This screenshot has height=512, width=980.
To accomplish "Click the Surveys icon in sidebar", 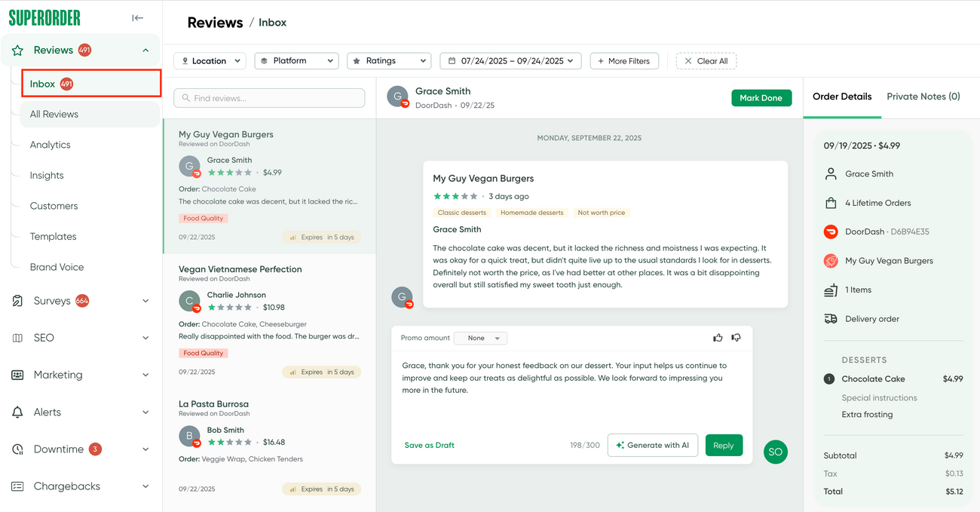I will pyautogui.click(x=17, y=301).
